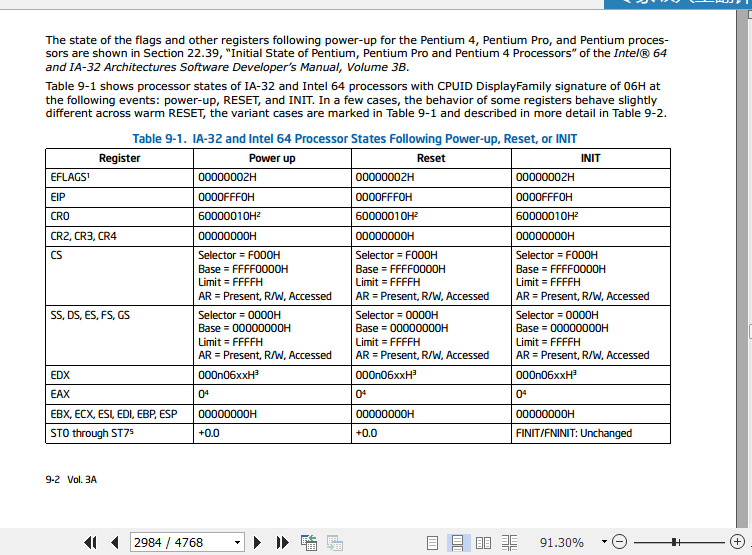
Task: Click Base = FFFF0000H in the Reset column
Action: [x=400, y=269]
